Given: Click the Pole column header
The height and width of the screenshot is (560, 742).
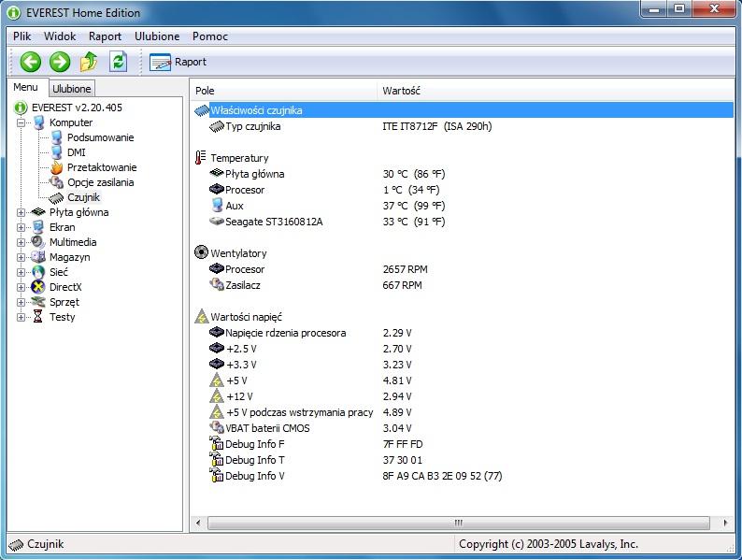Looking at the screenshot, I should [x=284, y=91].
